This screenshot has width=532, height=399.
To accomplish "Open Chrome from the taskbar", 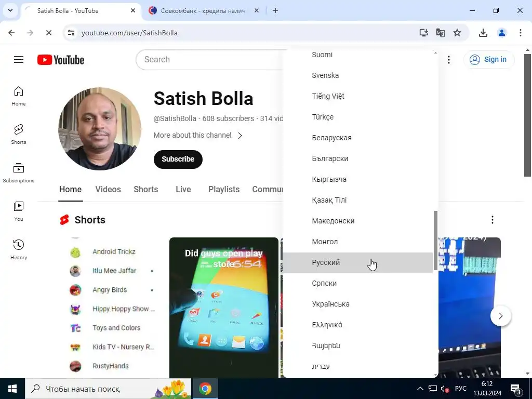I will tap(205, 389).
